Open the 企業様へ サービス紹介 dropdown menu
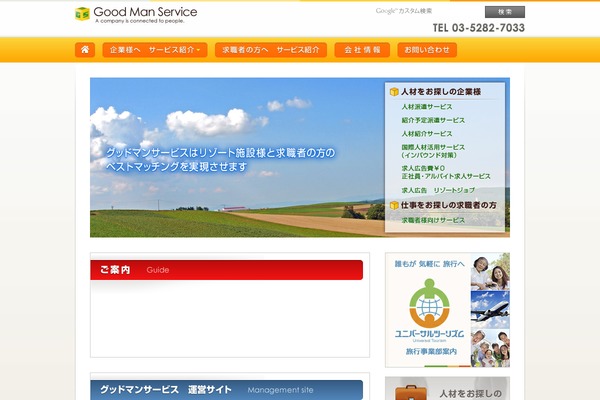600x400 pixels. [155, 50]
